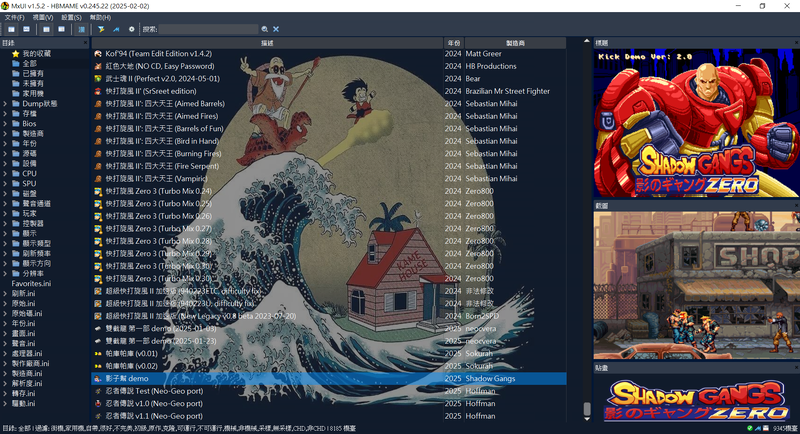Select the row 快打旋風 Zero 3 (Turbo Mix 0.27)
The height and width of the screenshot is (434, 800).
(x=329, y=228)
